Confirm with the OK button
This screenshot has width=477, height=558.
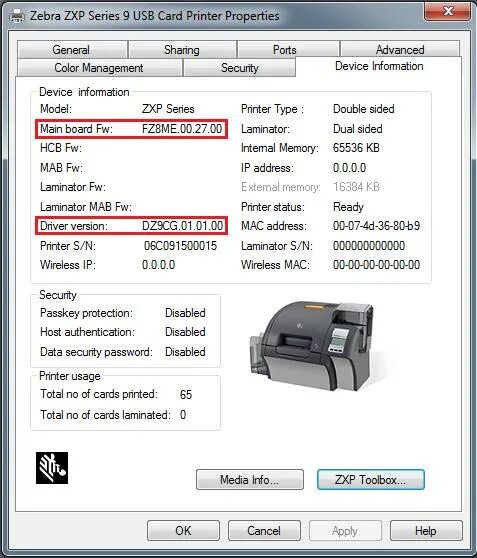pos(183,531)
